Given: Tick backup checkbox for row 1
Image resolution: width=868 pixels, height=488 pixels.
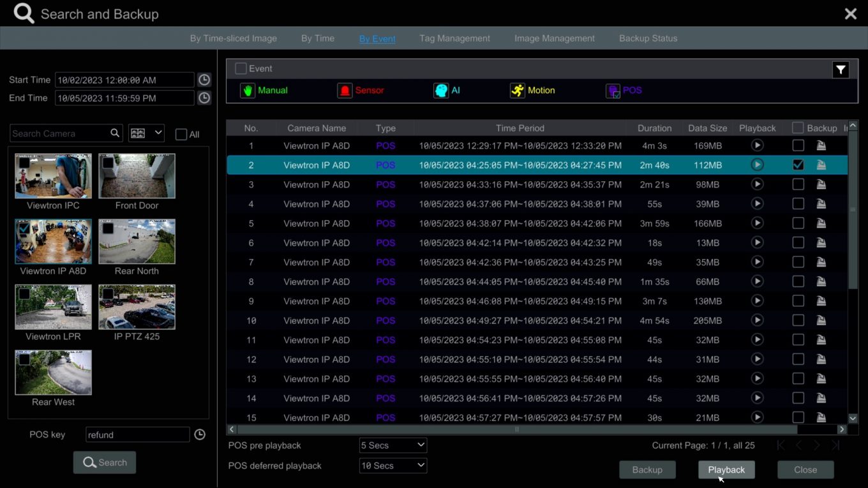Looking at the screenshot, I should [798, 145].
